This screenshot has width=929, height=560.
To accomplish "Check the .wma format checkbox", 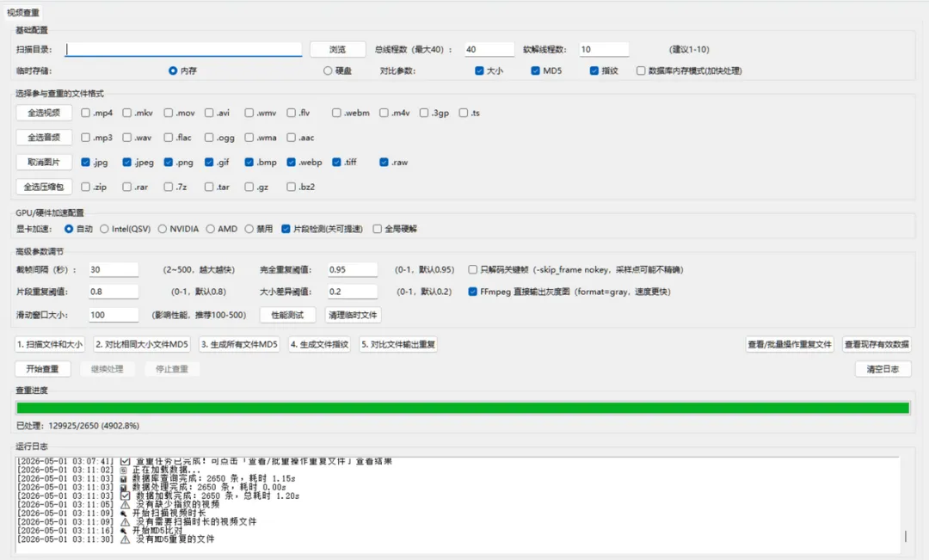I will pyautogui.click(x=249, y=138).
